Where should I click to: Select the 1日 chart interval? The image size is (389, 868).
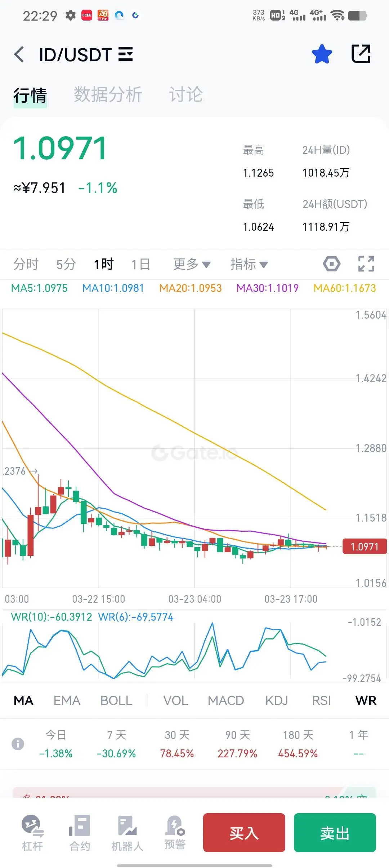141,264
